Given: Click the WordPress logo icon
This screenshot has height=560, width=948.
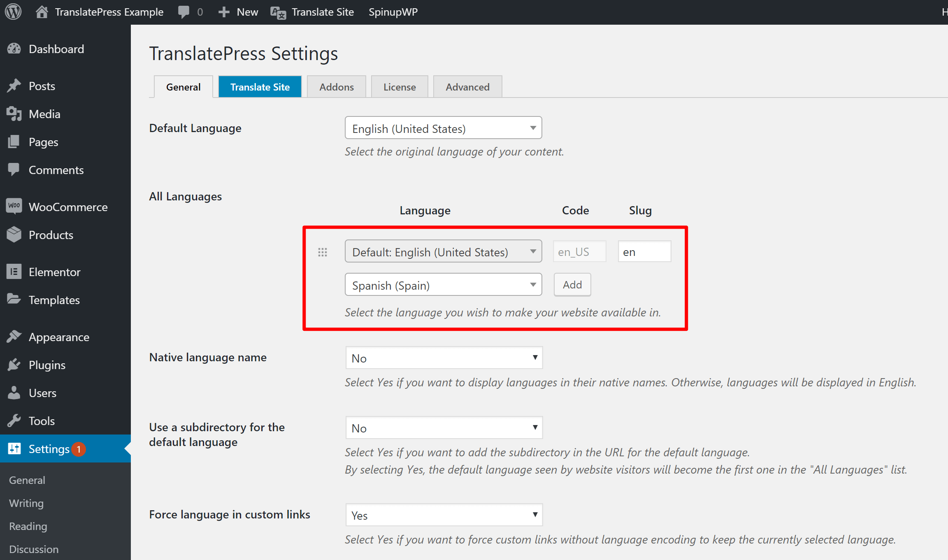Looking at the screenshot, I should (x=13, y=12).
